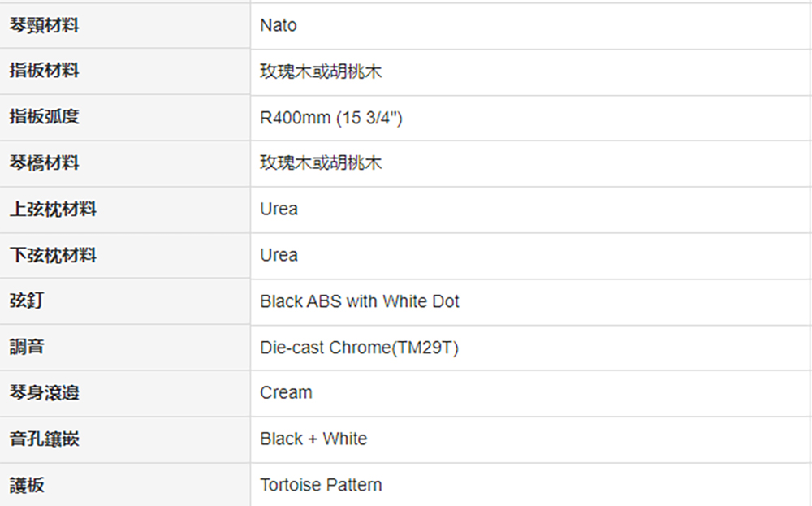The height and width of the screenshot is (506, 812).
Task: Click the 琴身滾邊 label
Action: click(x=44, y=392)
